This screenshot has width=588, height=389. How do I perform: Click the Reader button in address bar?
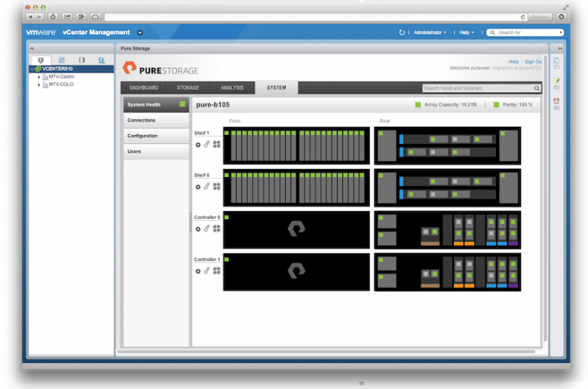pos(540,17)
